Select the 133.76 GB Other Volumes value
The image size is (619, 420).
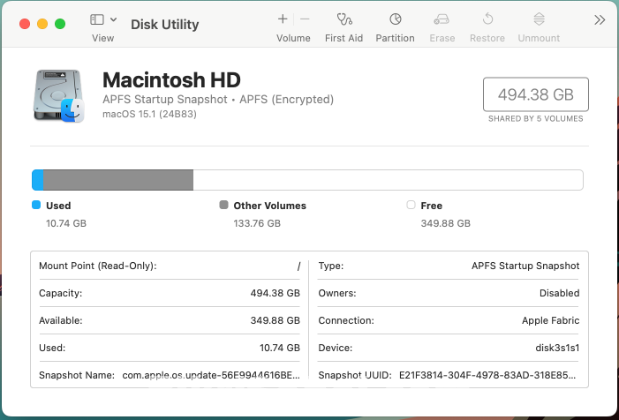pyautogui.click(x=257, y=223)
